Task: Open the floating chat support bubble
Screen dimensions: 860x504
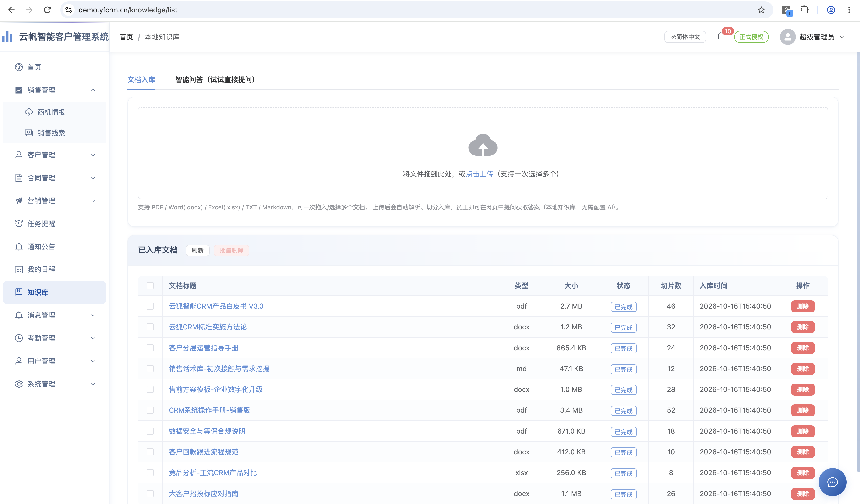Action: click(x=832, y=482)
